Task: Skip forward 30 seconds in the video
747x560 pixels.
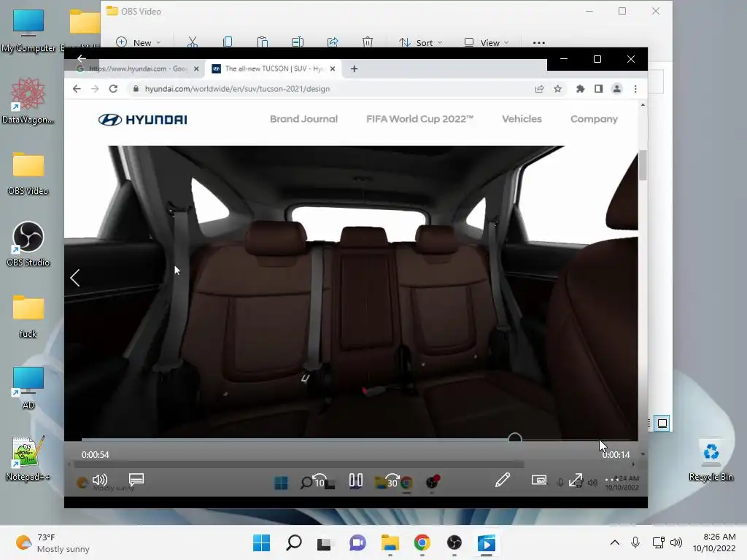Action: (x=392, y=481)
